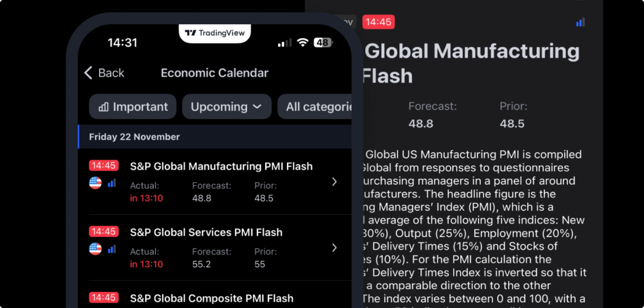Select the Friday 22 November section header

pos(134,137)
